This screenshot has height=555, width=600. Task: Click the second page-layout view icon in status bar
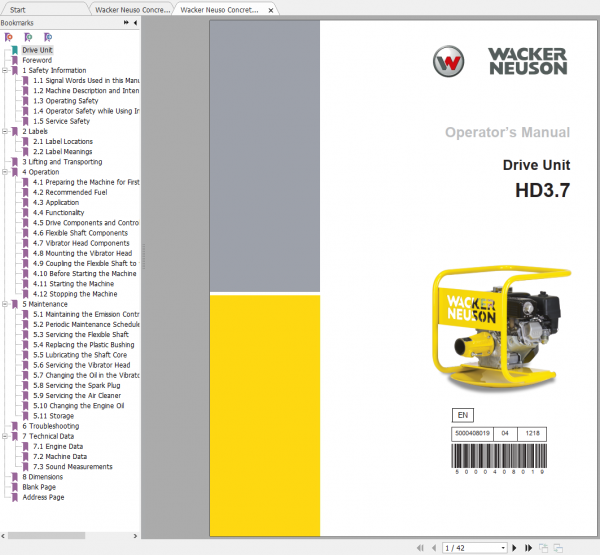click(558, 548)
